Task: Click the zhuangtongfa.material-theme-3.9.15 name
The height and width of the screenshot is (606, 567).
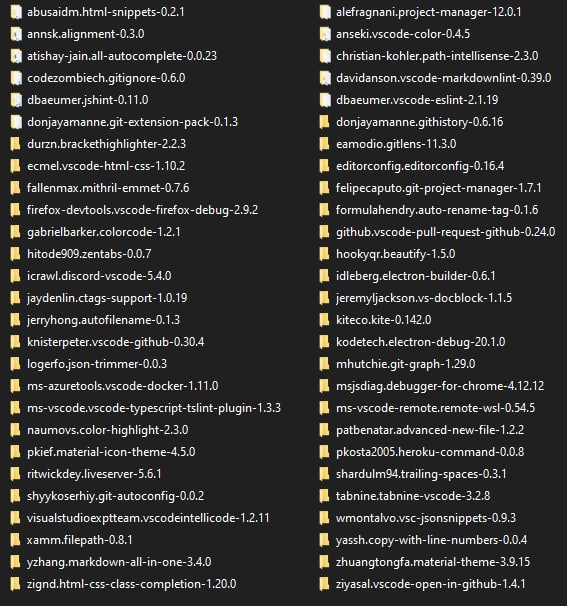Action: click(x=433, y=562)
